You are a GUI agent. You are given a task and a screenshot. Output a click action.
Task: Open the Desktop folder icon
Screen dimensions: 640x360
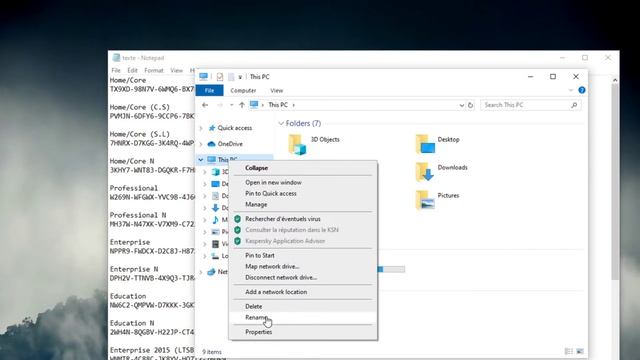425,144
